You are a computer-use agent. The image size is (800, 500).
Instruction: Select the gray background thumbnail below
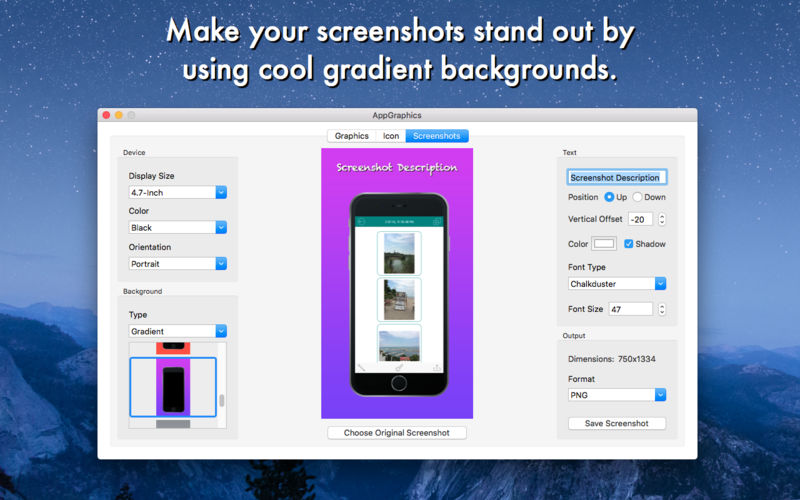click(x=173, y=424)
